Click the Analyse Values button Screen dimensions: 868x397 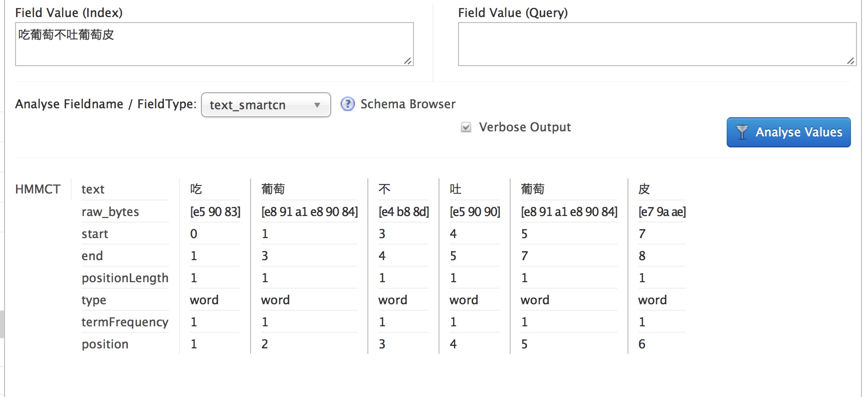[x=788, y=132]
